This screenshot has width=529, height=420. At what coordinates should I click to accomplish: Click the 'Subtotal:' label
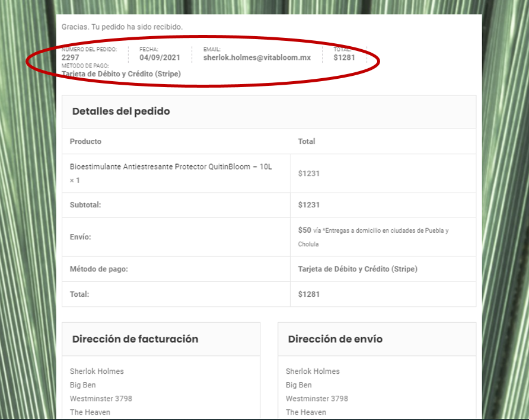pyautogui.click(x=85, y=204)
